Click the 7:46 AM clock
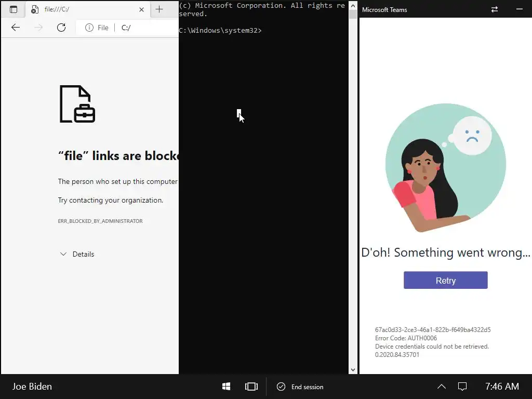The height and width of the screenshot is (399, 532). 502,387
